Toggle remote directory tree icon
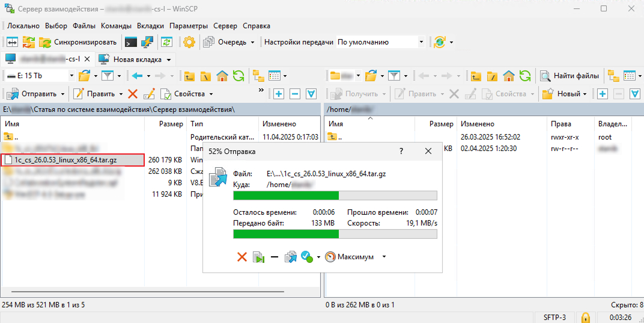The height and width of the screenshot is (323, 644). [613, 76]
